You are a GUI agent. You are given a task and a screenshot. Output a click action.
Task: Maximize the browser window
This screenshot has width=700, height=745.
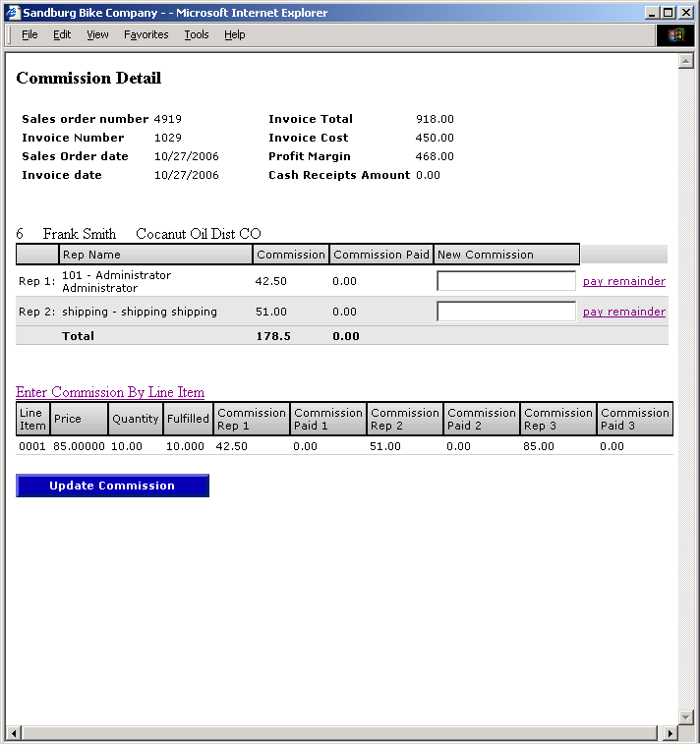point(669,13)
